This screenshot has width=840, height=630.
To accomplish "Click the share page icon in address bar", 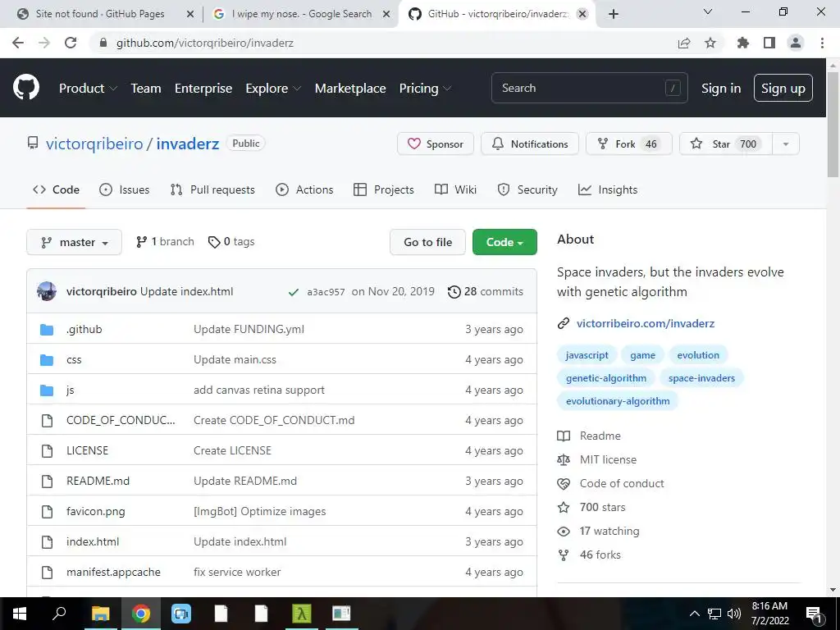I will point(684,43).
